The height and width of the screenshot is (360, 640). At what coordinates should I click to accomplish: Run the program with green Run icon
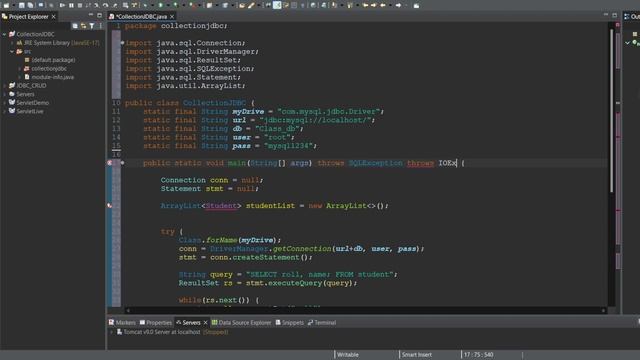pyautogui.click(x=160, y=5)
